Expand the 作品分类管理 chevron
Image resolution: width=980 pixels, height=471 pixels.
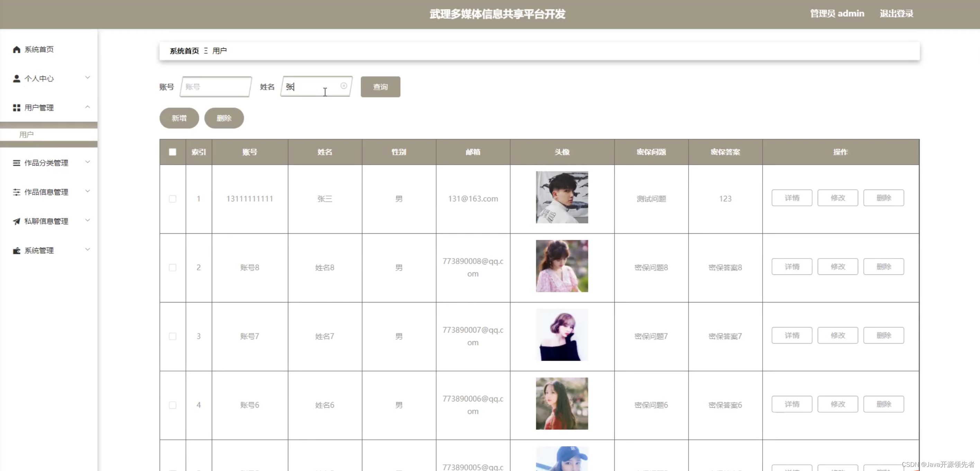[x=88, y=162]
